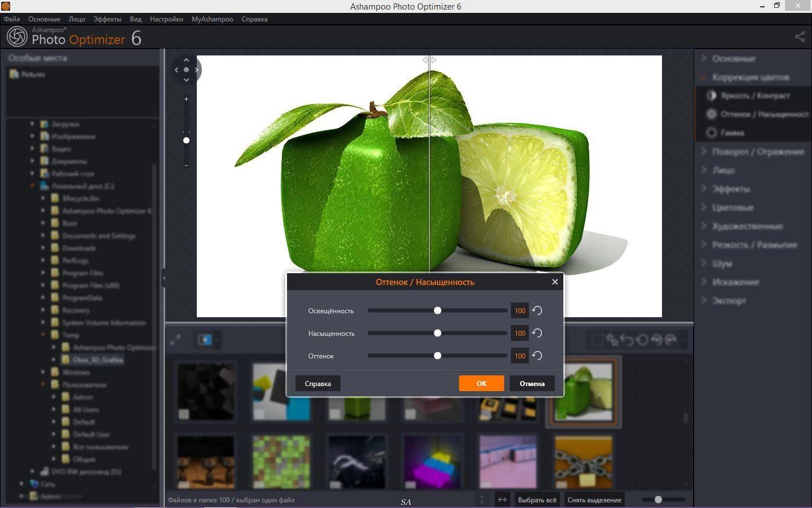This screenshot has width=812, height=508.
Task: Click the pan control center dot
Action: [x=186, y=70]
